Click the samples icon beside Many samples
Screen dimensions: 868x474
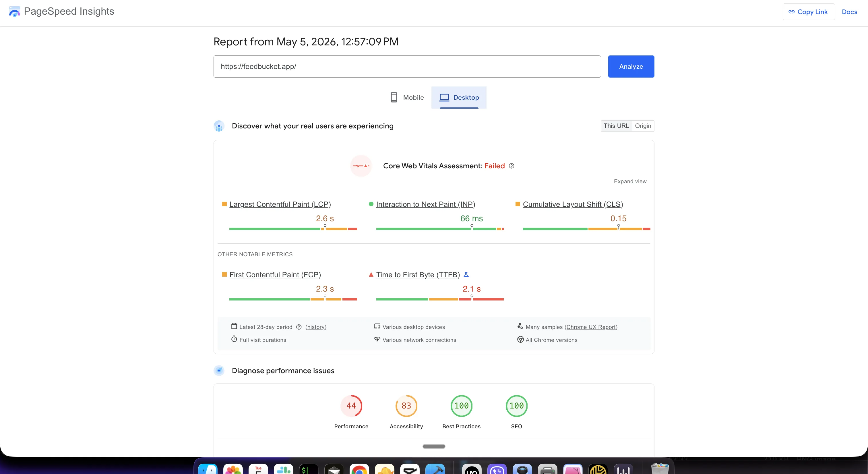(520, 326)
